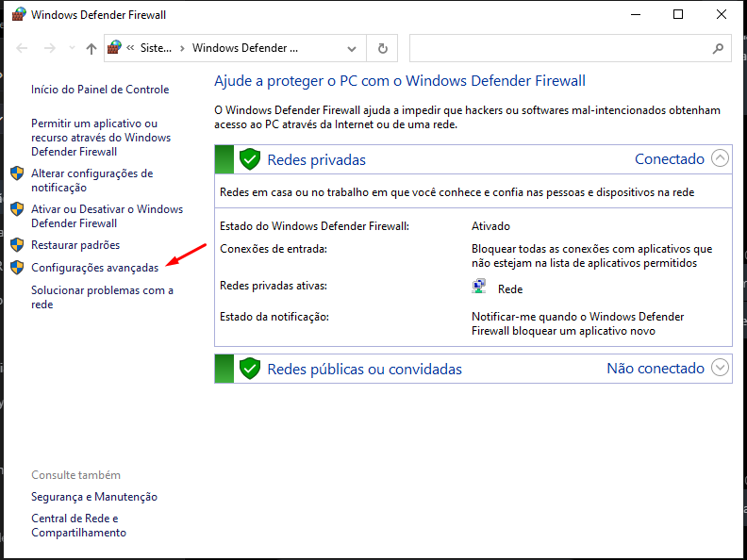Click the Conexões de entrada label
The width and height of the screenshot is (747, 560).
point(274,249)
